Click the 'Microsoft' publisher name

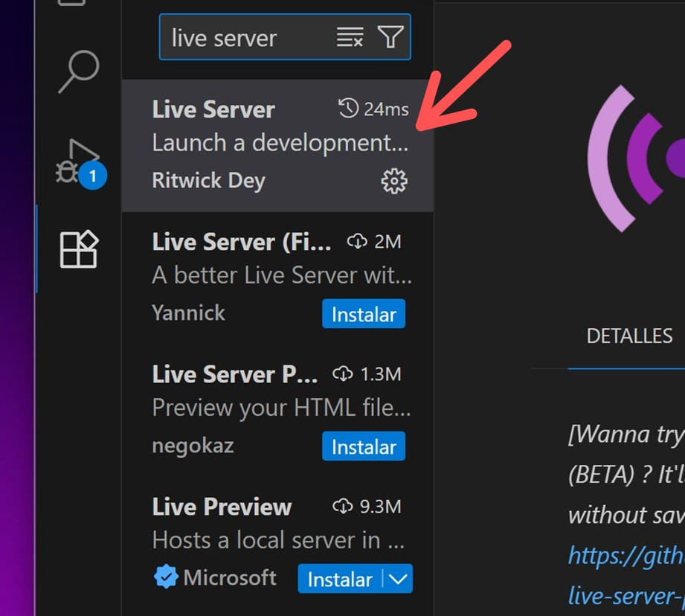click(230, 577)
